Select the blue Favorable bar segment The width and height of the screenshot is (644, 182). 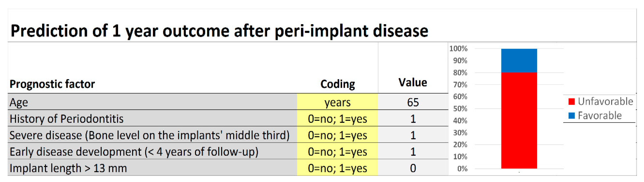[519, 61]
